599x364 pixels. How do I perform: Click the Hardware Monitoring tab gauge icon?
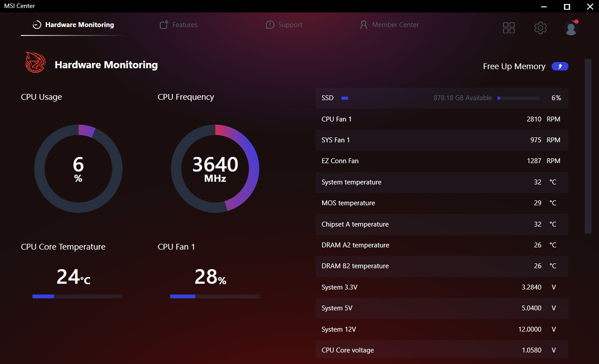click(37, 25)
